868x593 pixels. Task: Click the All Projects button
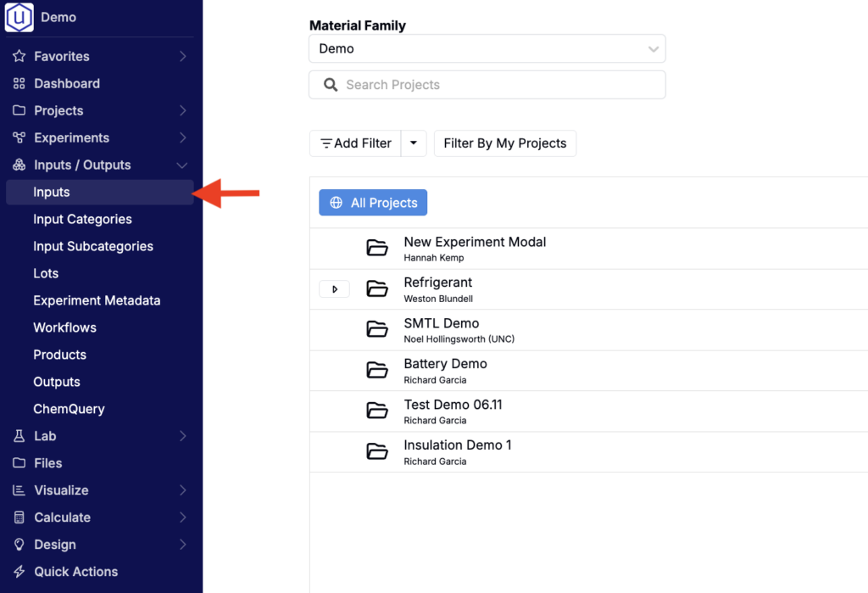point(373,203)
